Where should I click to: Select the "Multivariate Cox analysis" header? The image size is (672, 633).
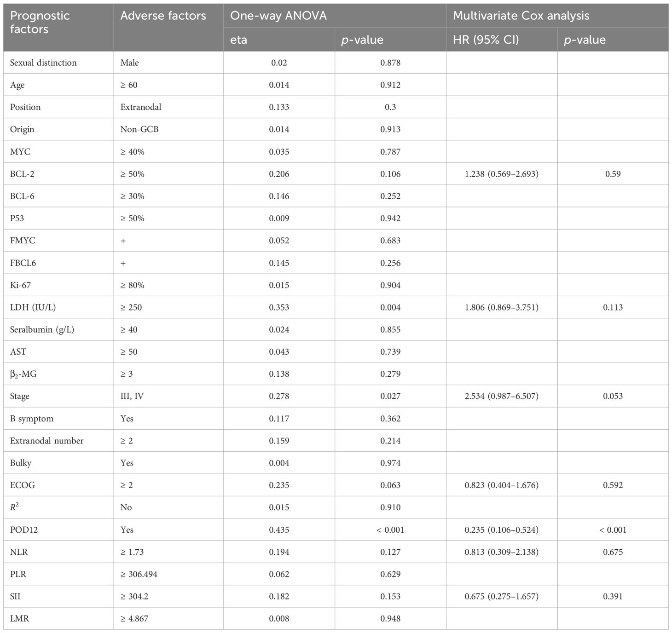coord(521,16)
